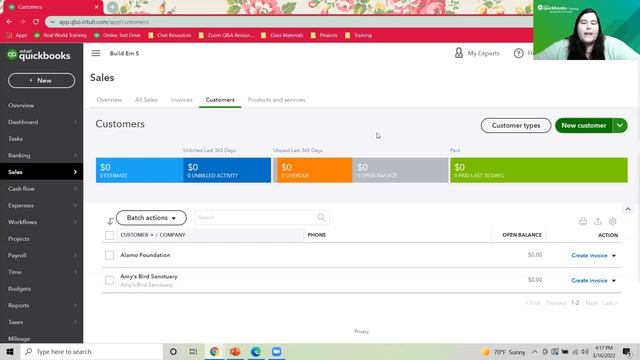640x360 pixels.
Task: Switch to the Invoices tab
Action: click(181, 100)
